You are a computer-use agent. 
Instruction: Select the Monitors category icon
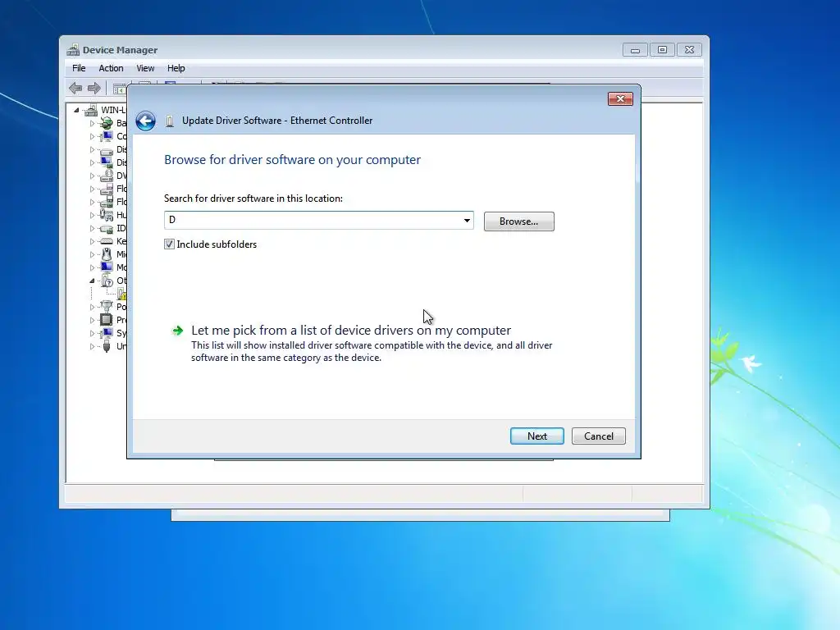pyautogui.click(x=107, y=267)
